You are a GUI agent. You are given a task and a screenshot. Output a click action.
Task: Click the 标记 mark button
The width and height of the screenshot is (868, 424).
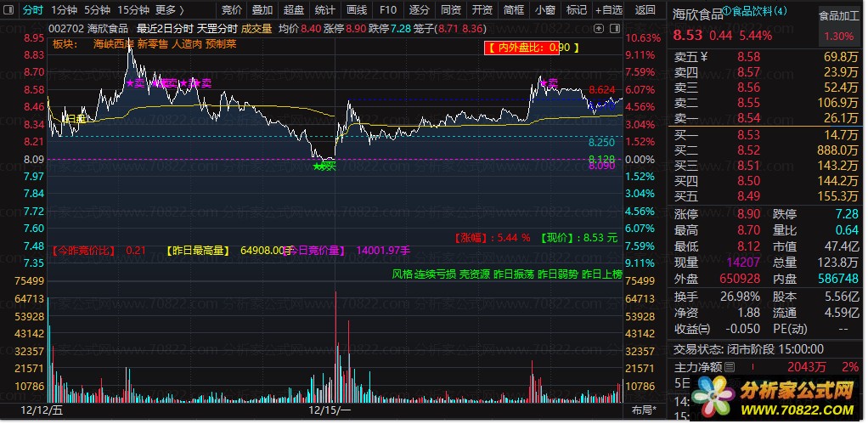[577, 10]
